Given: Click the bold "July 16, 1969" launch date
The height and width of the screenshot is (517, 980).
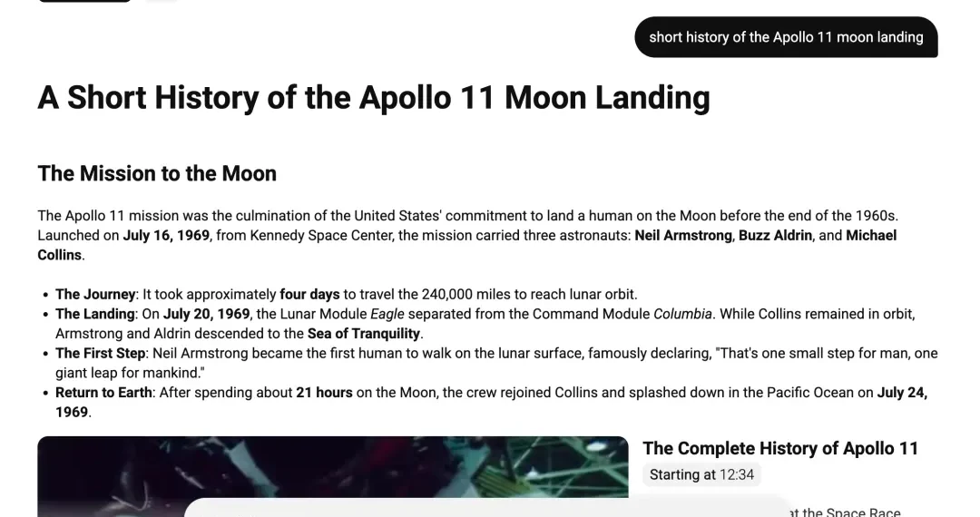Looking at the screenshot, I should click(166, 235).
